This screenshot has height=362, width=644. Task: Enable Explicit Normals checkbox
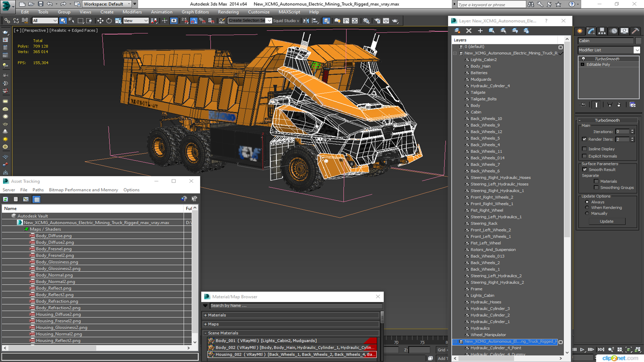(584, 156)
